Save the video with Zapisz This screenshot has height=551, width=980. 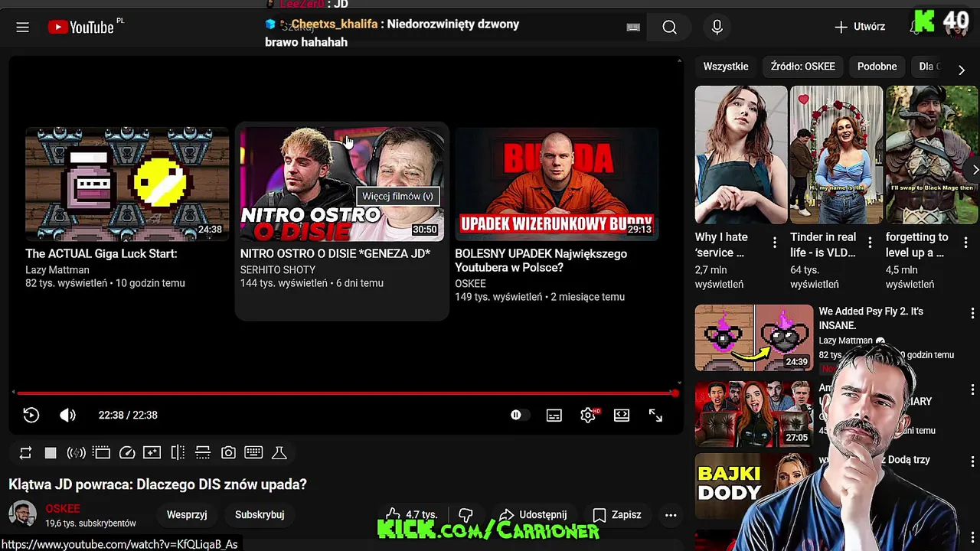tap(617, 515)
